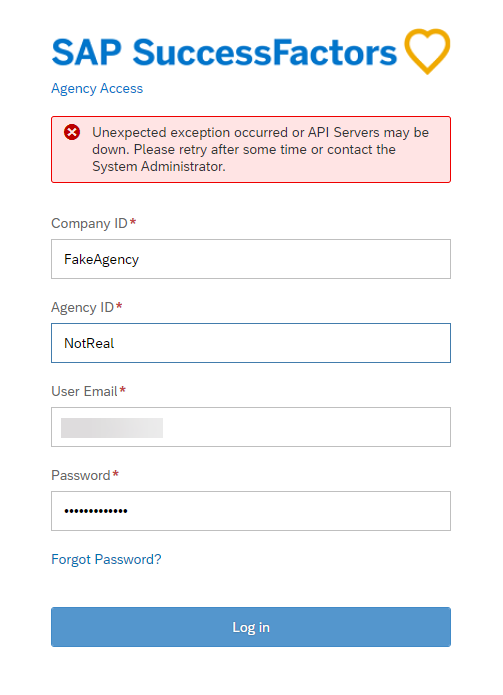Screen dimensions: 503x695
Task: Focus the Agency ID field containing NotReal
Action: click(251, 343)
